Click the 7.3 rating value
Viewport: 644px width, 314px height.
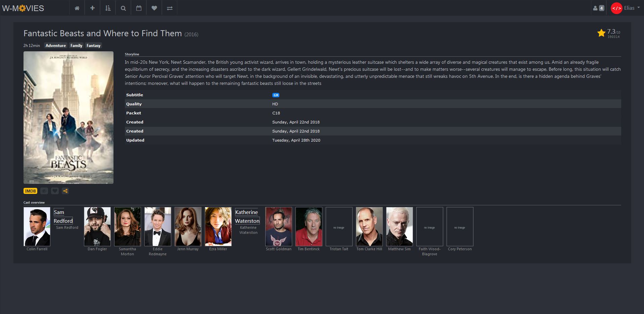611,32
